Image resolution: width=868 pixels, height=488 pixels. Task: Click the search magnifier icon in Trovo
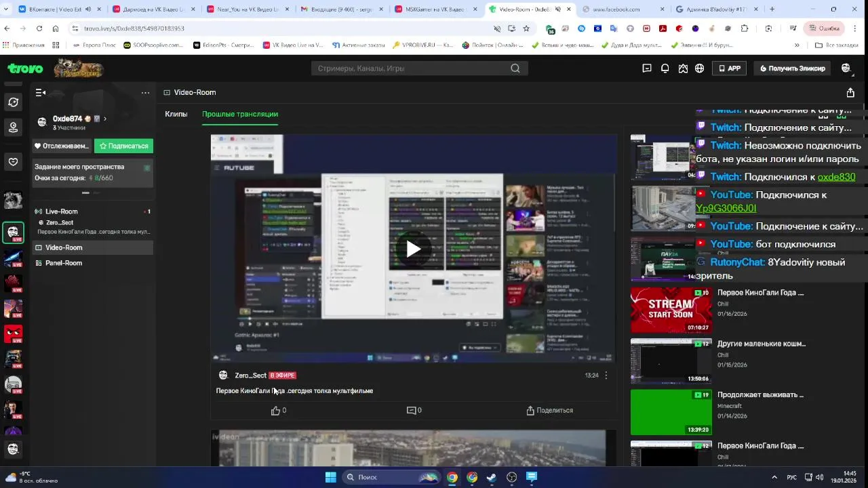515,68
